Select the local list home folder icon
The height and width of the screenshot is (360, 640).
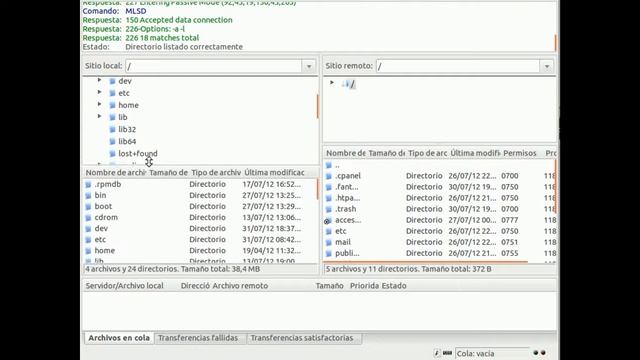(88, 251)
